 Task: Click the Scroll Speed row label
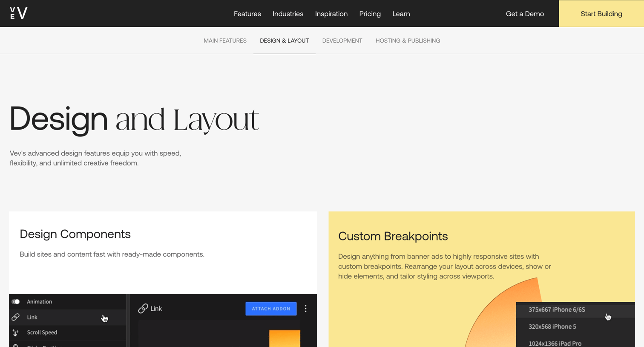tap(42, 333)
